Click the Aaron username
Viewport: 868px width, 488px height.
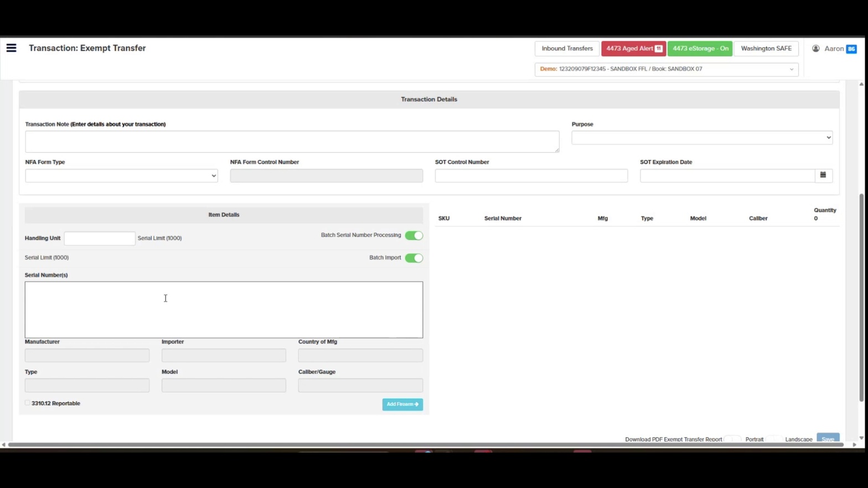(x=834, y=49)
